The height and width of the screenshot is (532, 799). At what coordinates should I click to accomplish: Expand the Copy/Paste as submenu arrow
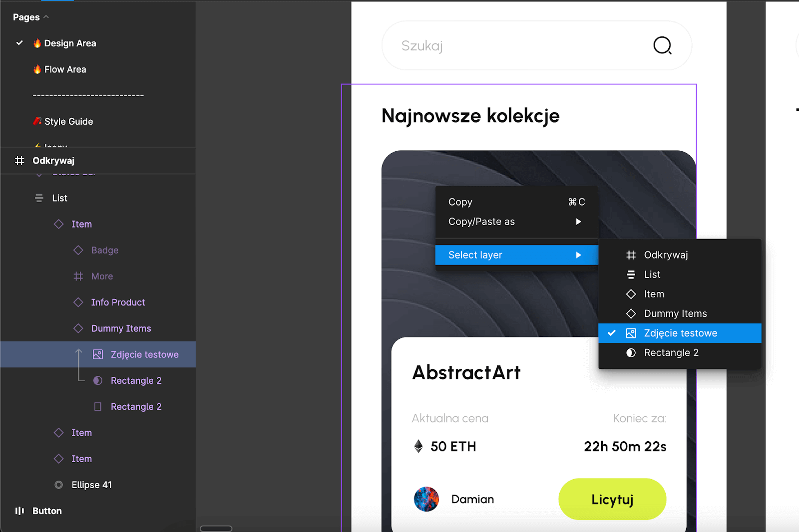(x=578, y=222)
